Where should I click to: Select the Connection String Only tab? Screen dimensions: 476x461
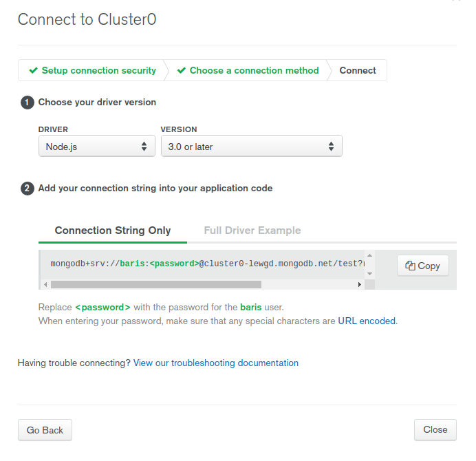[113, 231]
